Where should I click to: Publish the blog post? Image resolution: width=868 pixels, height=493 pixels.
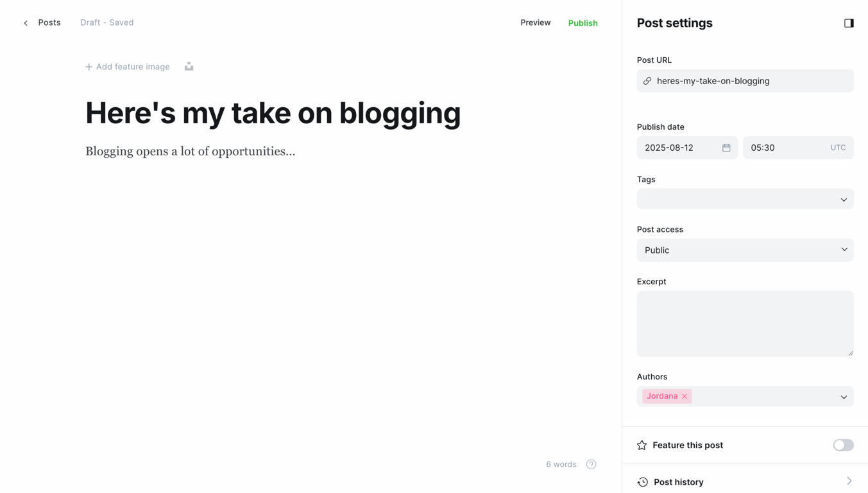(x=583, y=22)
